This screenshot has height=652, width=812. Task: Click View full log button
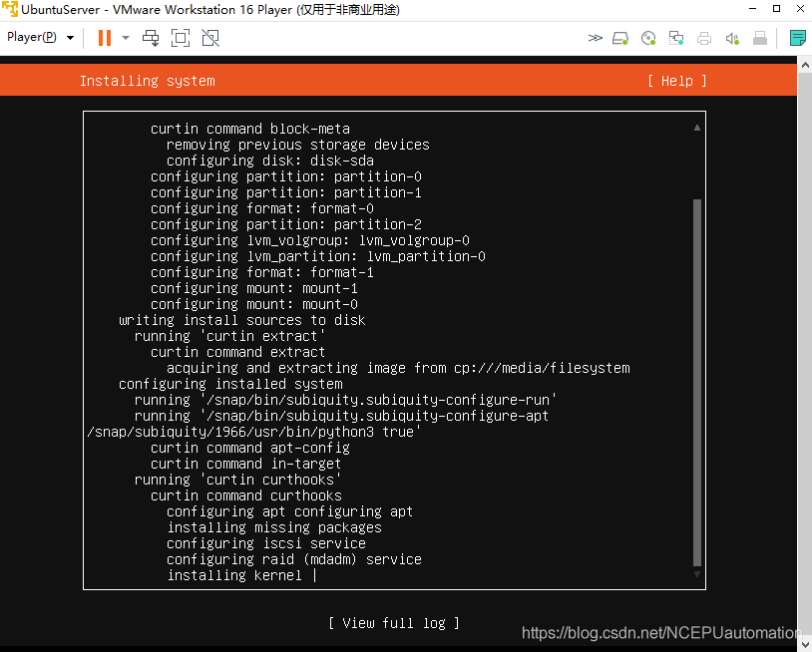[x=394, y=623]
